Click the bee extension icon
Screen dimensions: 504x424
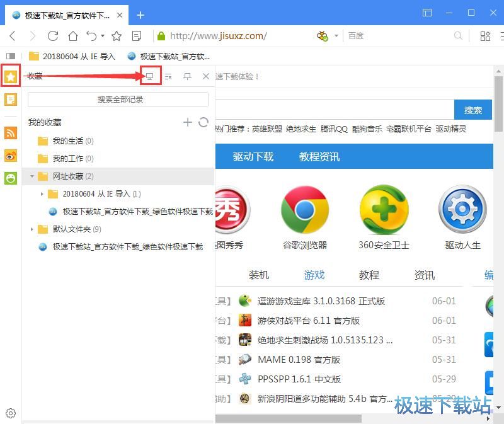(323, 36)
